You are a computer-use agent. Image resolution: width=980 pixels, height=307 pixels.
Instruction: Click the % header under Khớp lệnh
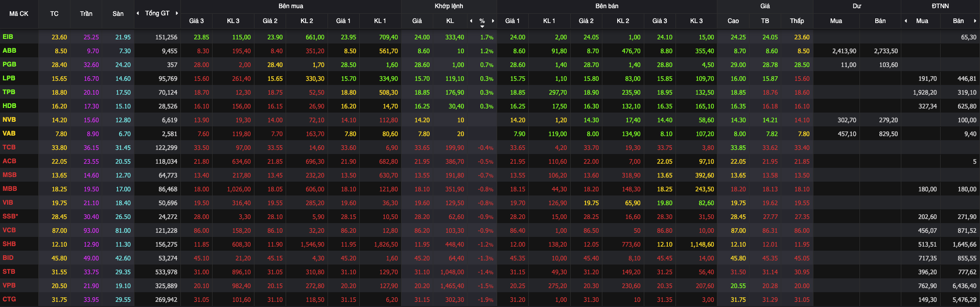(482, 21)
